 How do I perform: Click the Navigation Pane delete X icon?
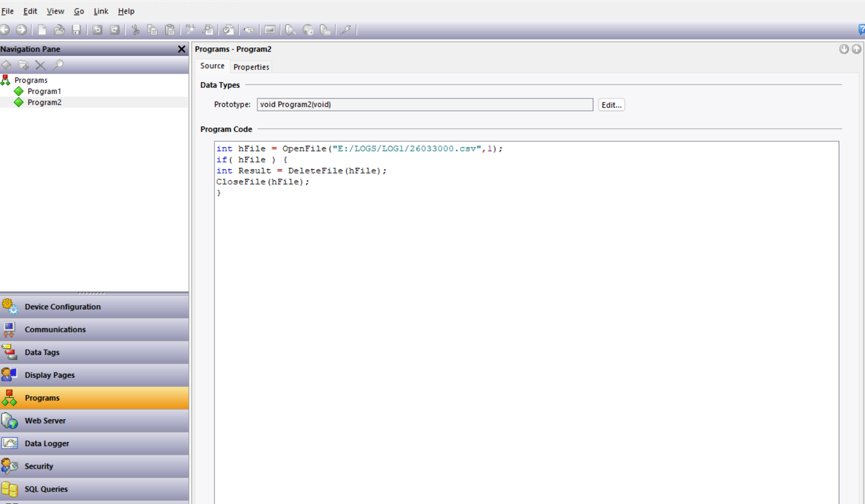[x=41, y=65]
